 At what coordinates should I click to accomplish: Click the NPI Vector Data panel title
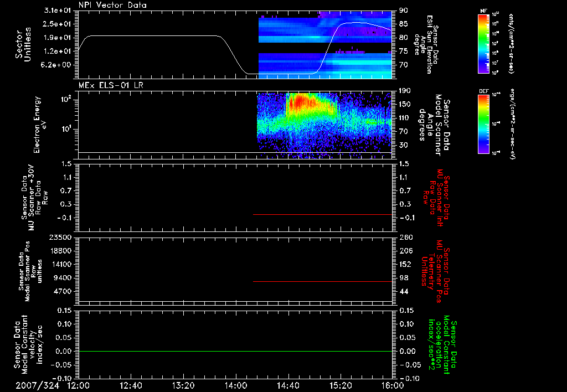point(112,5)
